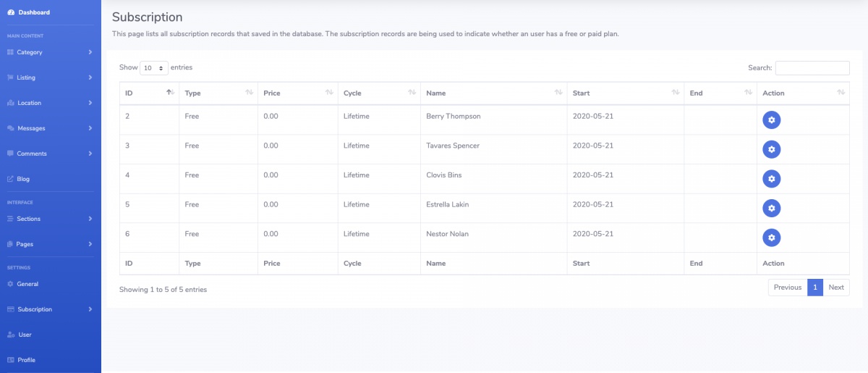Open the action gear for Estrella Lakin
The image size is (868, 373).
pyautogui.click(x=771, y=208)
